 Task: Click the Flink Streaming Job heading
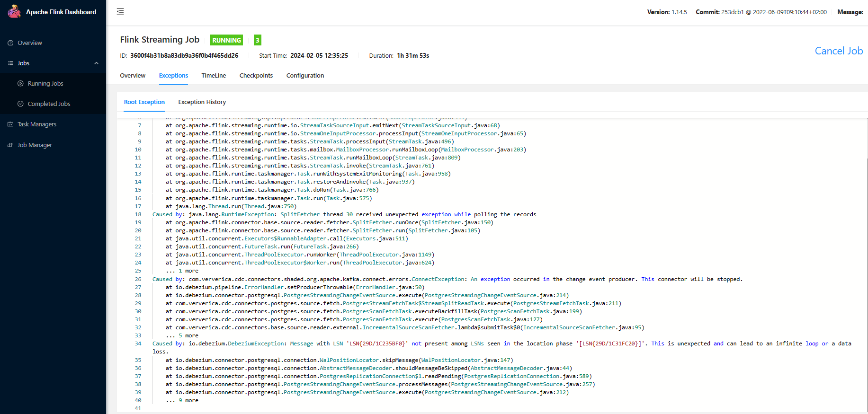tap(160, 40)
